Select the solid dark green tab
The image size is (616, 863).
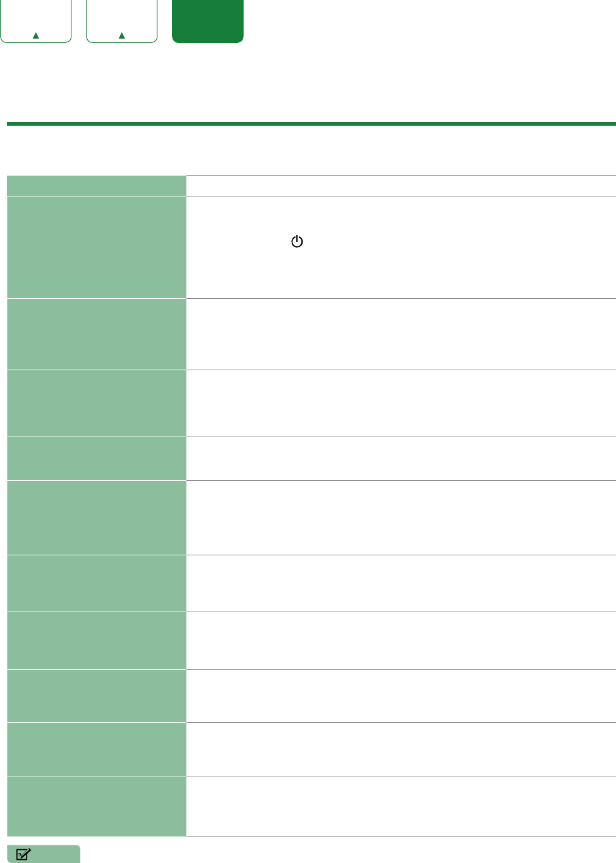click(x=208, y=21)
